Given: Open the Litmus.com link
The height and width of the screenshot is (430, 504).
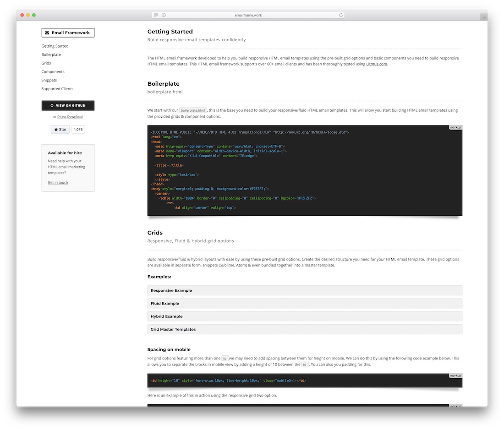Looking at the screenshot, I should pos(377,64).
